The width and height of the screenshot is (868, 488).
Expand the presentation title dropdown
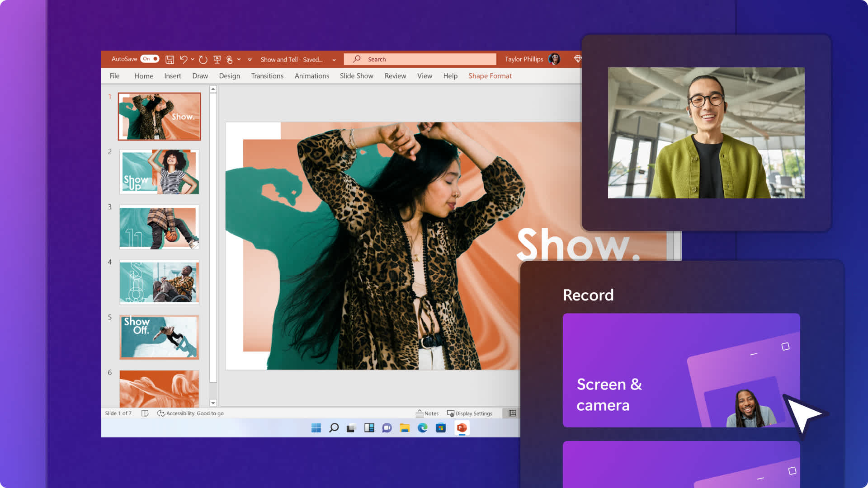coord(334,59)
